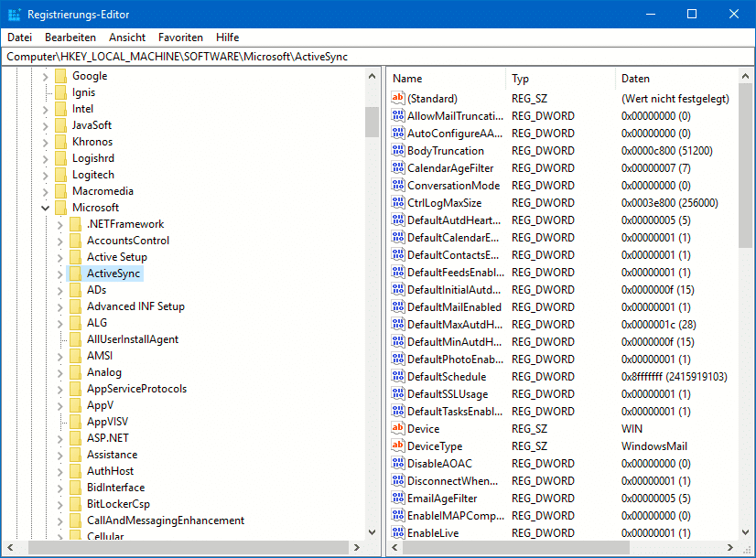Open the Favoriten menu
This screenshot has height=558, width=756.
(x=181, y=38)
